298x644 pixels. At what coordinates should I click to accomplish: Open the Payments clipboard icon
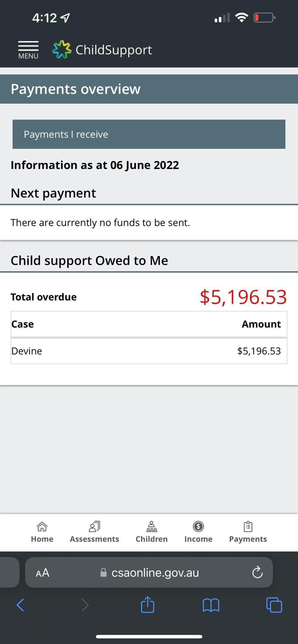(x=248, y=526)
